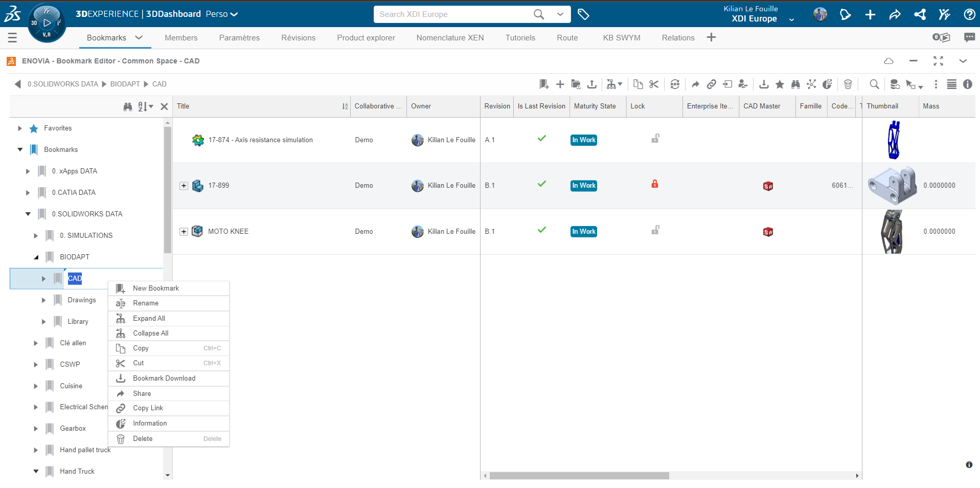Choose Rename from the context menu
The width and height of the screenshot is (980, 488).
coord(146,303)
